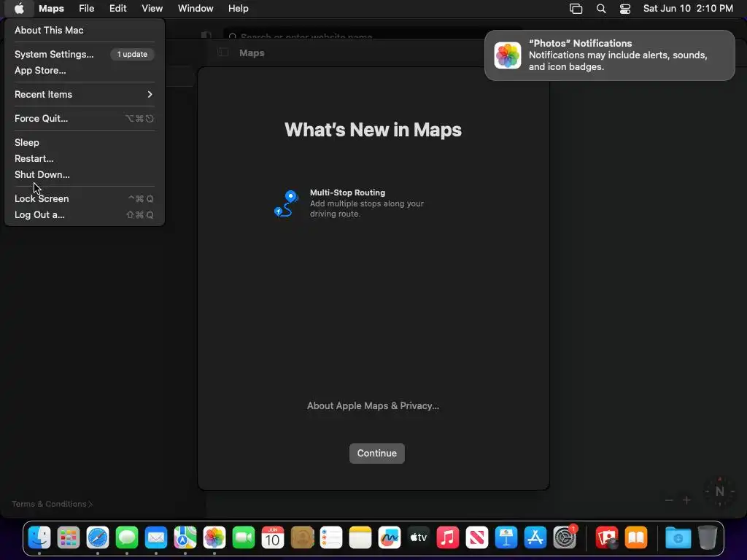Viewport: 747px width, 560px height.
Task: Click Multi-Stop Routing heading text
Action: pyautogui.click(x=347, y=192)
